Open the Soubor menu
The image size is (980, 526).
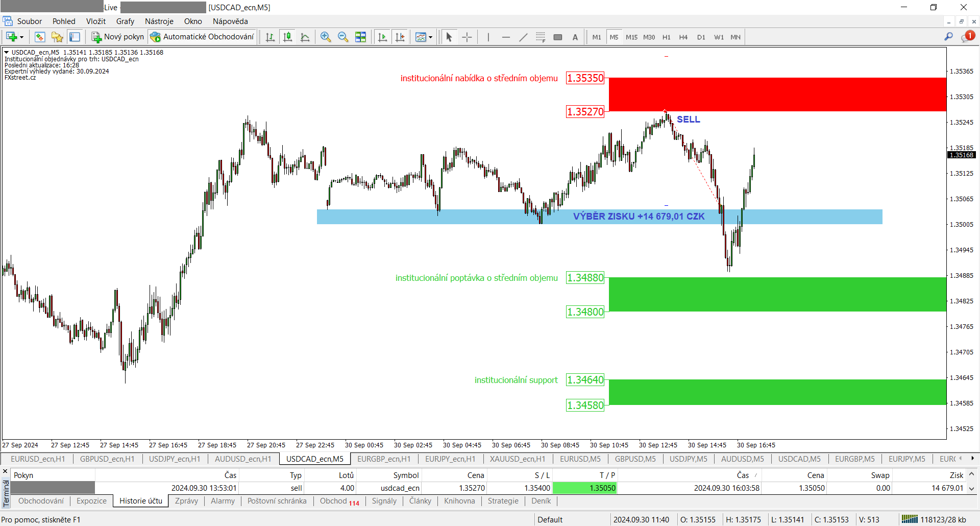point(30,21)
